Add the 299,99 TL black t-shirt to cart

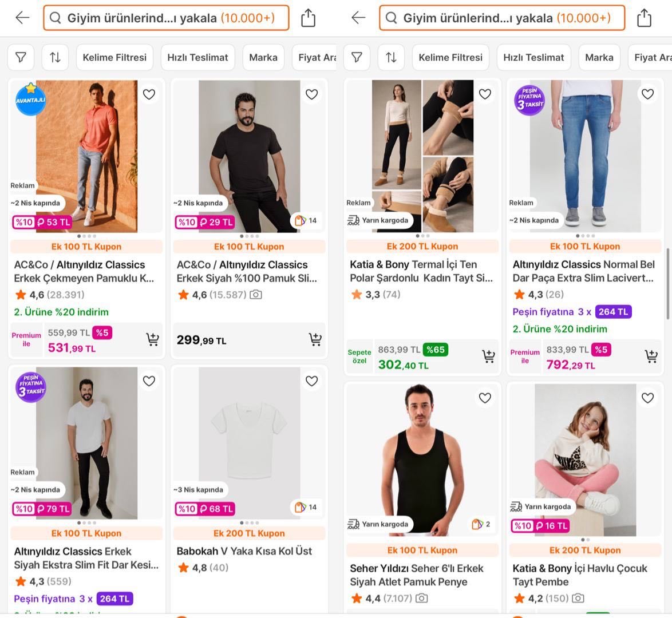[315, 339]
